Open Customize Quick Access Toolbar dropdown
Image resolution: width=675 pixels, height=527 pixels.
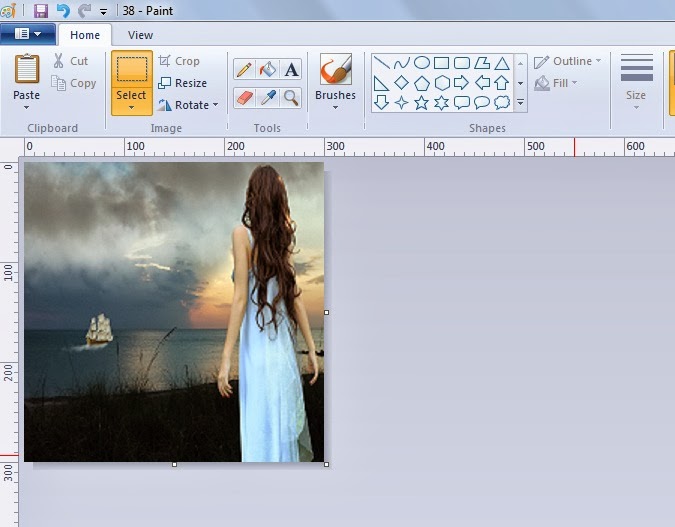103,12
